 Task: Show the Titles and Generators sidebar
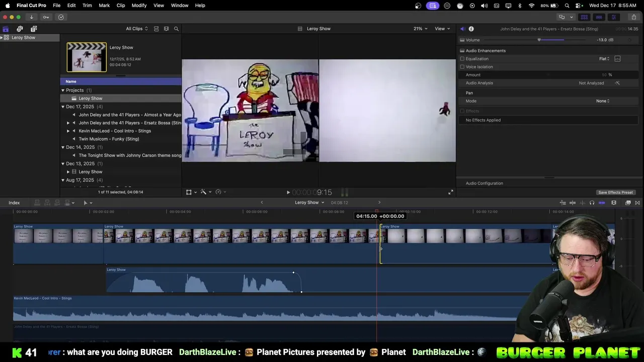pos(34,29)
